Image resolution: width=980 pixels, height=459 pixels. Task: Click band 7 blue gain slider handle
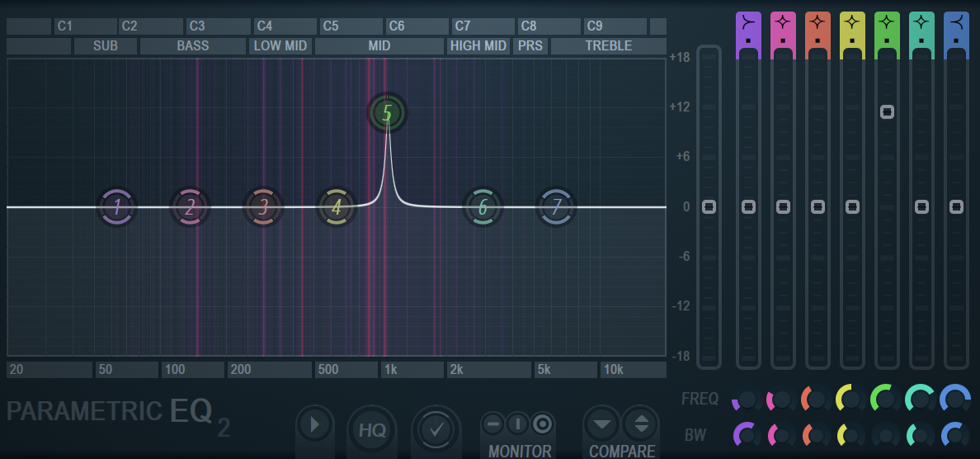pos(956,206)
